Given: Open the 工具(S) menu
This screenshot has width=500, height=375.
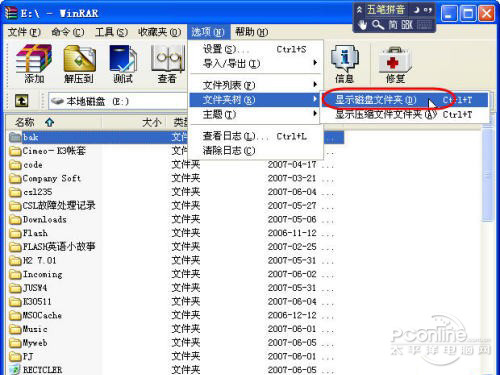Looking at the screenshot, I should (x=111, y=32).
